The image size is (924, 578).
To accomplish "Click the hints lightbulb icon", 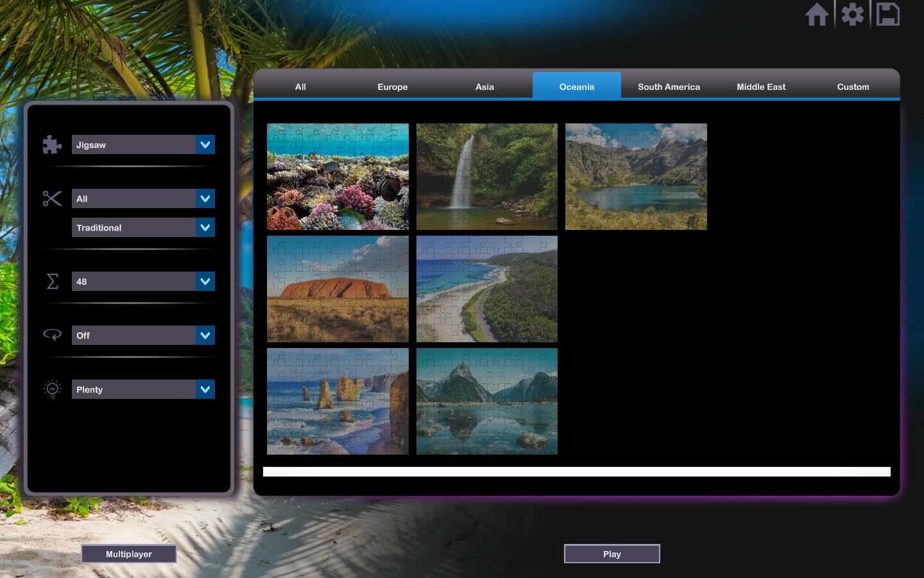I will coord(52,389).
